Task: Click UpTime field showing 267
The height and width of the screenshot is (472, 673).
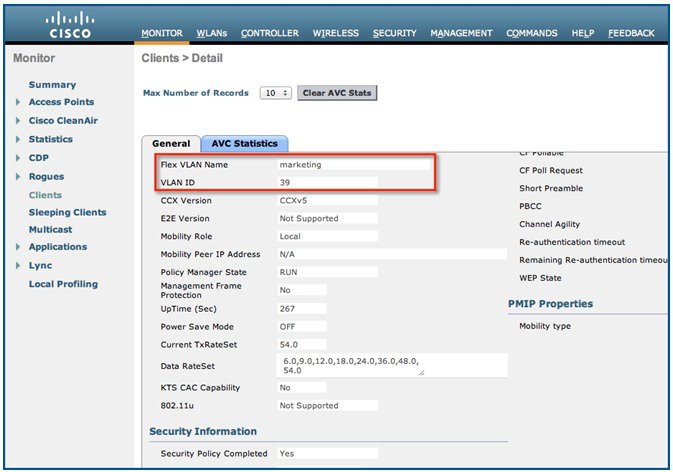Action: 302,309
